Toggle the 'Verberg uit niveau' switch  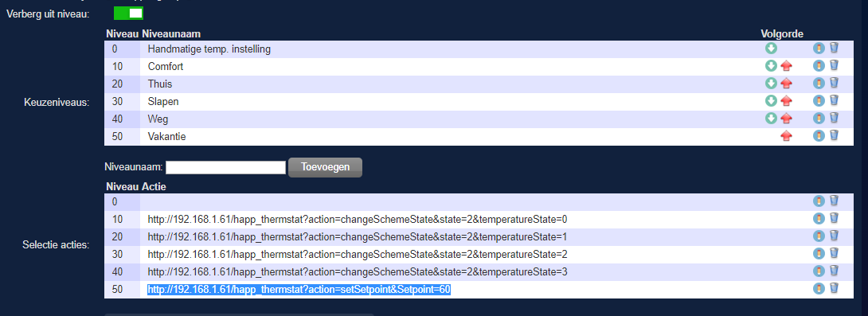(x=128, y=14)
